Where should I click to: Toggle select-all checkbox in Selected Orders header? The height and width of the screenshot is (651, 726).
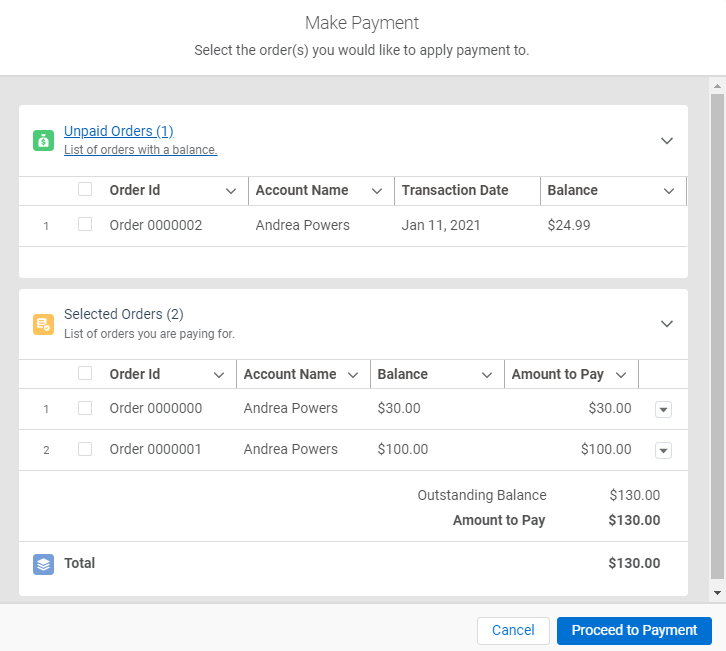pyautogui.click(x=85, y=374)
